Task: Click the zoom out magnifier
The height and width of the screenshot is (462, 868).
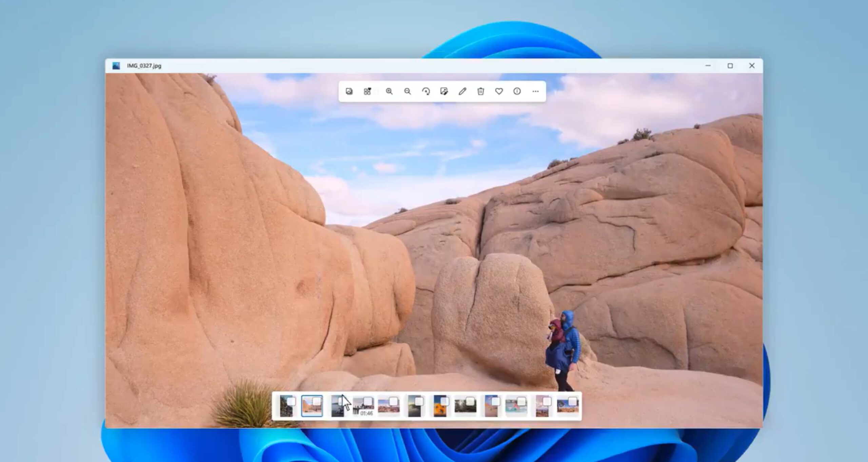Action: 407,91
